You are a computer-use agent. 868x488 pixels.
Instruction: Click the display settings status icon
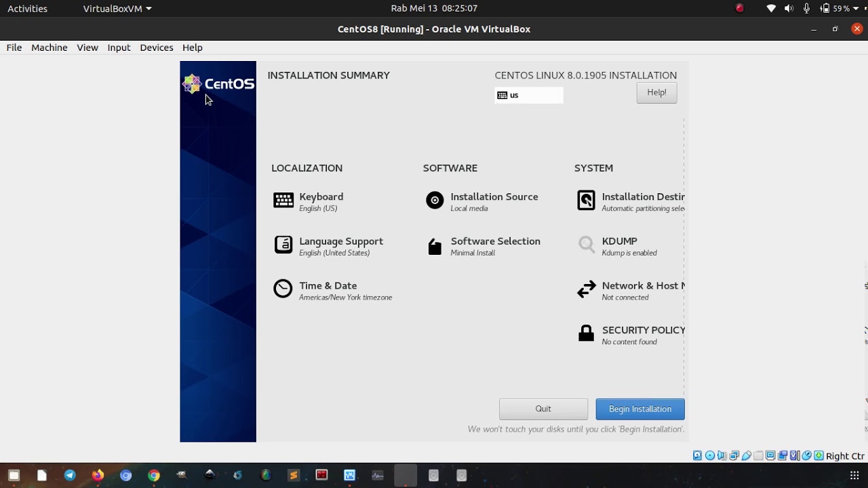point(770,455)
